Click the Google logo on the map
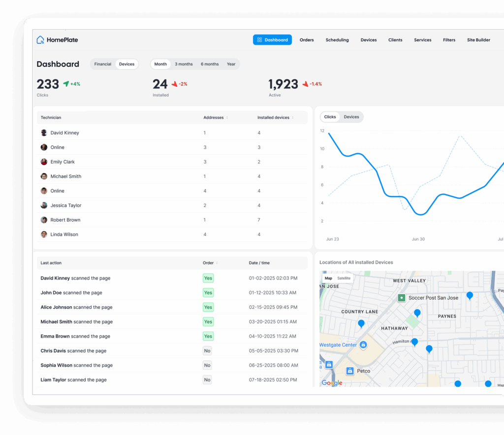Image resolution: width=504 pixels, height=435 pixels. (x=332, y=383)
